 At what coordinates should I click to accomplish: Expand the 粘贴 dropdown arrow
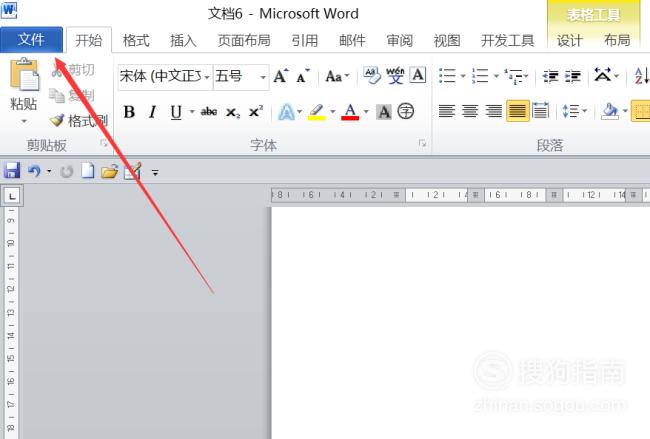point(24,121)
